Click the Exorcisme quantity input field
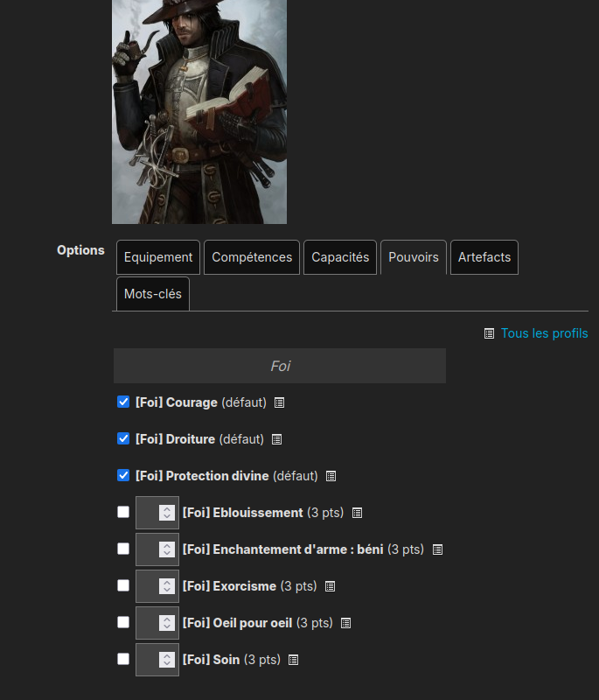 point(157,586)
